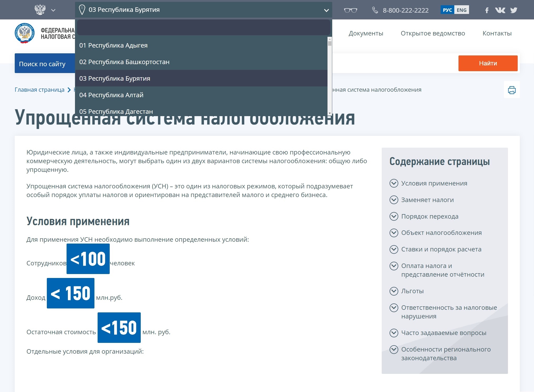This screenshot has height=392, width=534.
Task: Jump to Заменяет налоги section
Action: click(427, 200)
